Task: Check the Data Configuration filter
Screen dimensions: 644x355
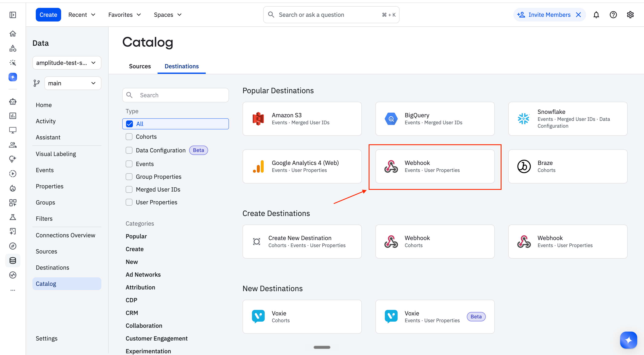Action: tap(129, 150)
